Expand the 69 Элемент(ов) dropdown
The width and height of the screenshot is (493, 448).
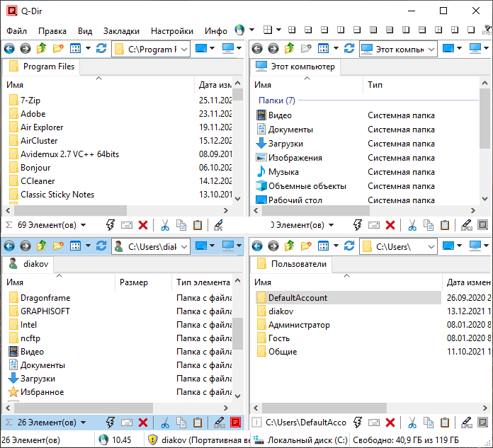pos(84,225)
